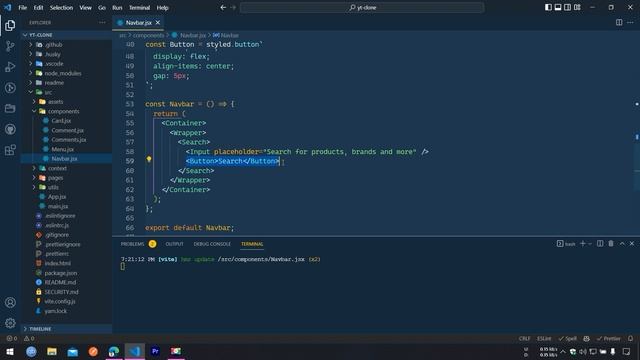The image size is (640, 360).
Task: Open the File menu
Action: [x=22, y=7]
